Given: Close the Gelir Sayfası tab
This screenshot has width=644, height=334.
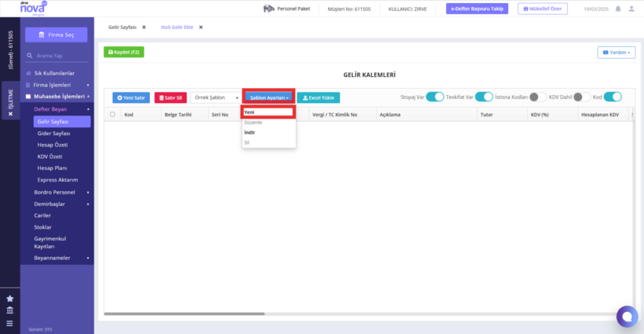Looking at the screenshot, I should tap(144, 27).
